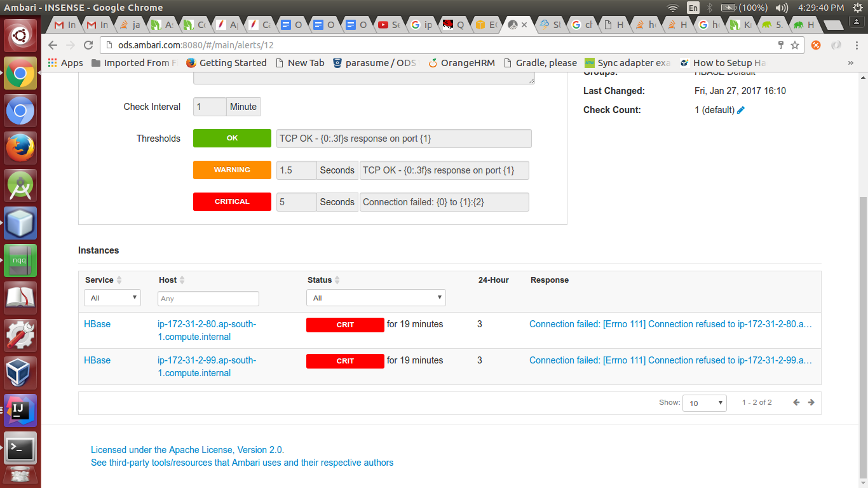Change the Show rows-per-page dropdown
Viewport: 868px width, 488px height.
click(704, 403)
